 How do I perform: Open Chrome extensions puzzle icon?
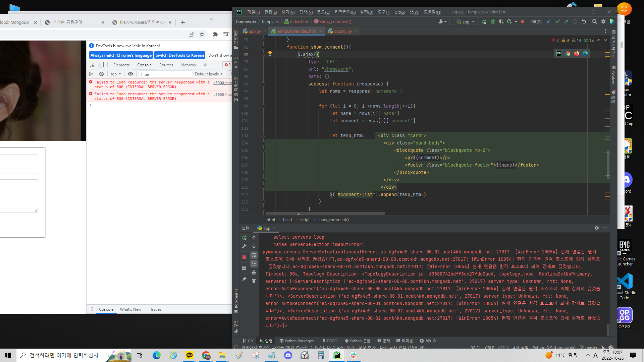point(215,34)
